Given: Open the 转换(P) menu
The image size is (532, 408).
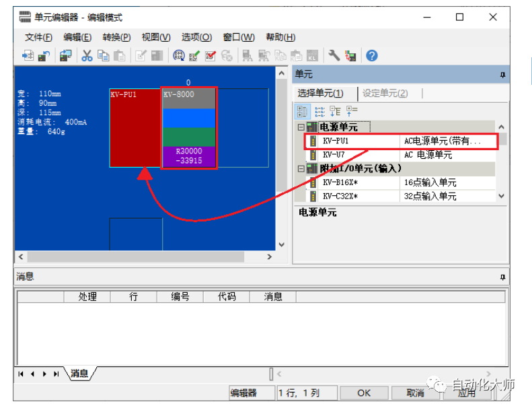Looking at the screenshot, I should [x=117, y=37].
